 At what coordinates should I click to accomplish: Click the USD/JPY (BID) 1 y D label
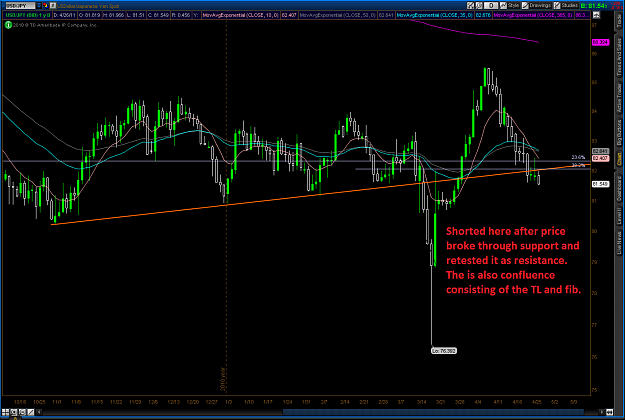pos(28,15)
